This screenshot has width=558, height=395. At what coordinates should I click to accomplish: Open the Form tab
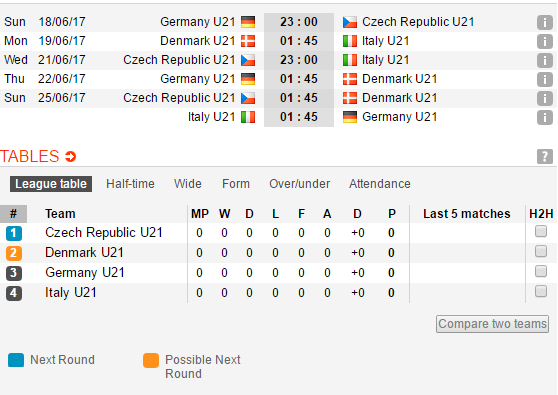point(236,184)
